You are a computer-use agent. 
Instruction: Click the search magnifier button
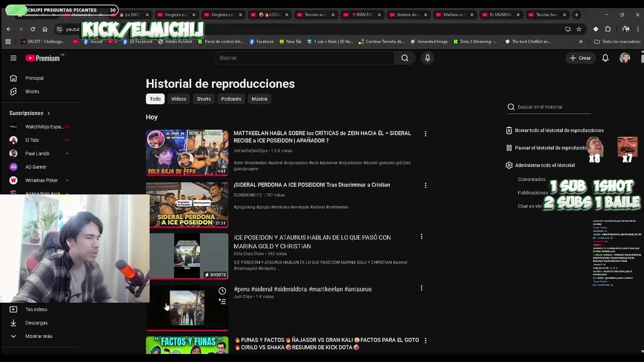pos(405,58)
